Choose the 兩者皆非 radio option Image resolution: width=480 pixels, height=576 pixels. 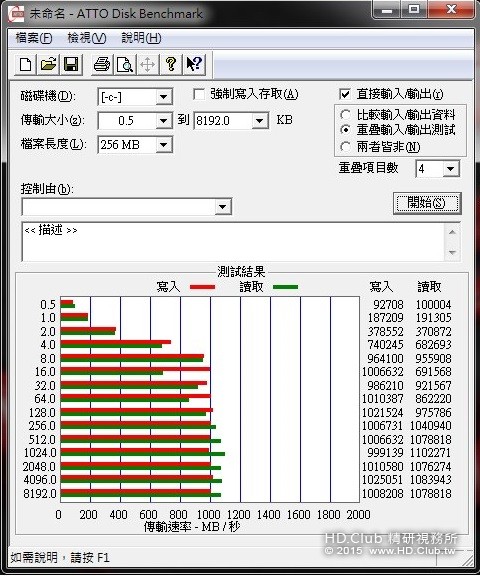coord(345,147)
